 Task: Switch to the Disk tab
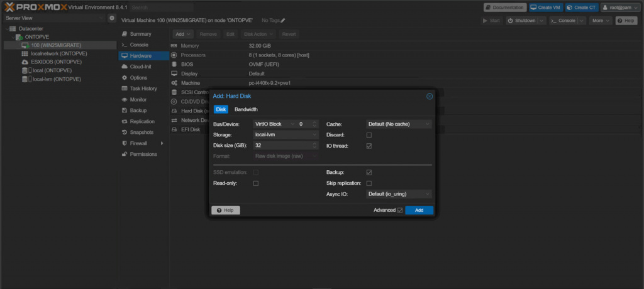221,109
